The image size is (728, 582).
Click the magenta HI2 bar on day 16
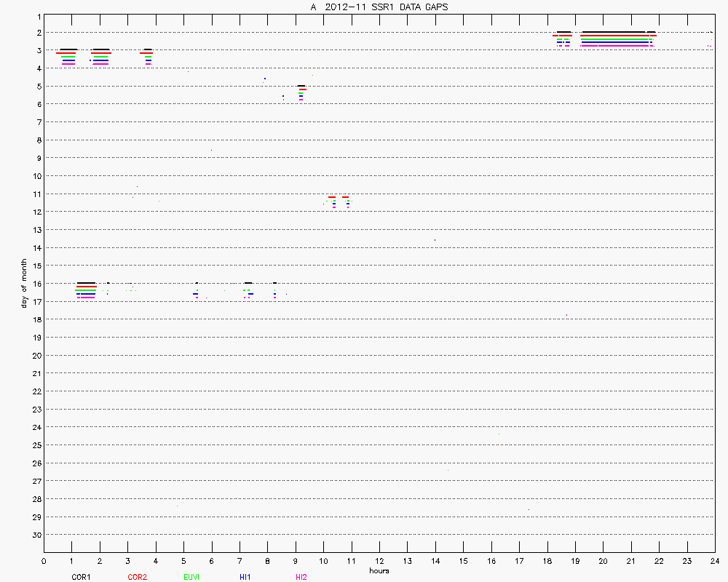[x=86, y=297]
